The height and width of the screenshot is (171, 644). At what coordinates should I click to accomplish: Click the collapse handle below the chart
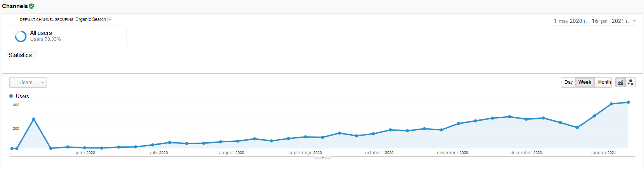click(x=322, y=158)
